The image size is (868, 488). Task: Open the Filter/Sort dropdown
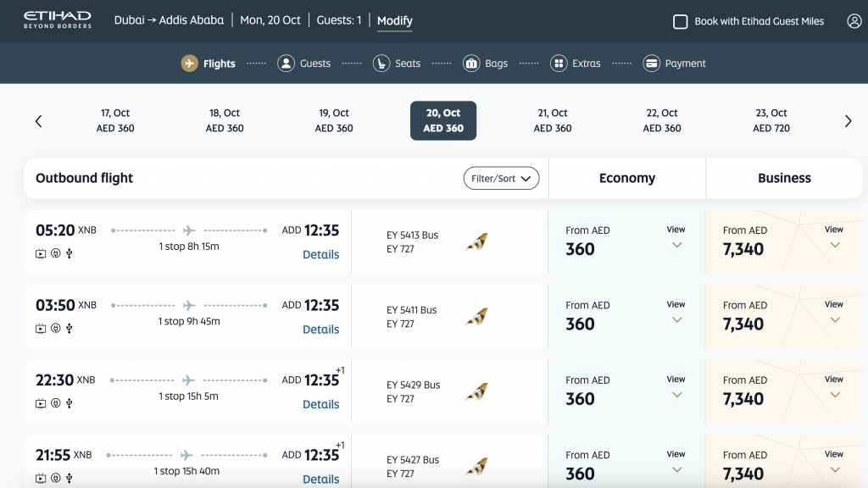(501, 178)
